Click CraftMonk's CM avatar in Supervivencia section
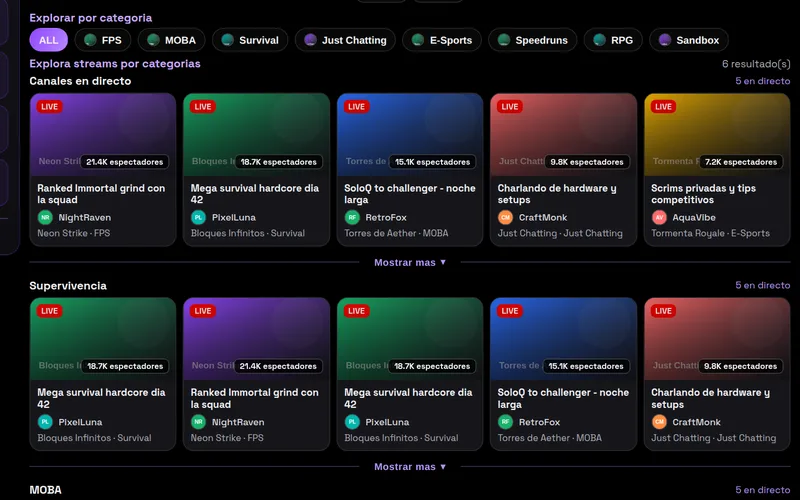 659,422
